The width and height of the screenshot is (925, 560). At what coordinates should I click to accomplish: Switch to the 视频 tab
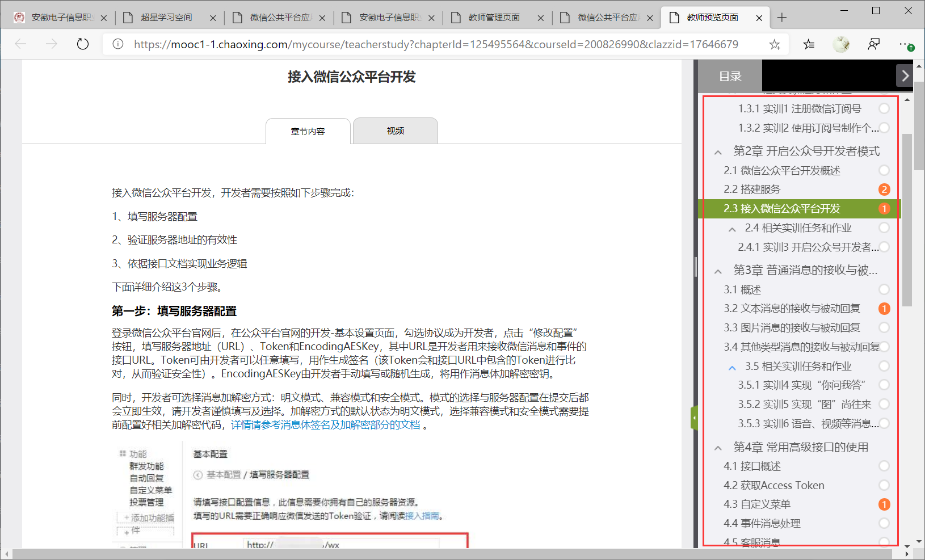tap(395, 131)
